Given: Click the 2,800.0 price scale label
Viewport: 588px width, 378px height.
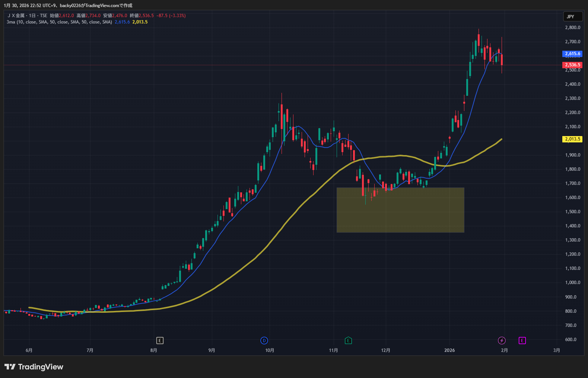Looking at the screenshot, I should click(572, 28).
